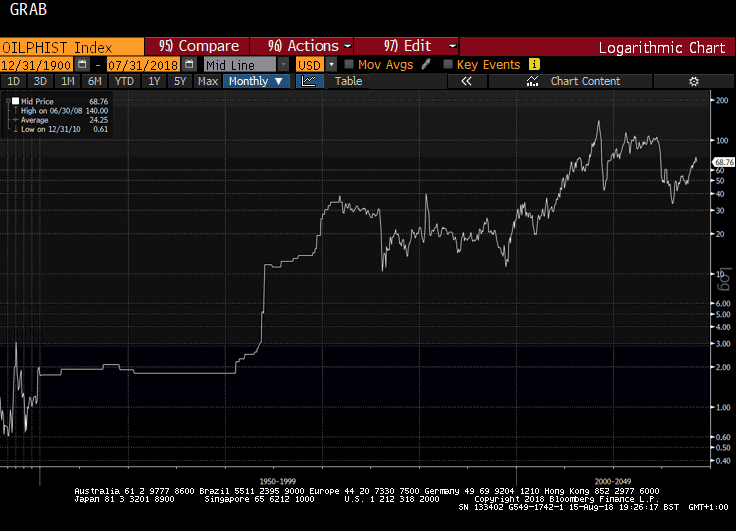This screenshot has width=736, height=531.
Task: Select 1M time range
Action: 68,81
